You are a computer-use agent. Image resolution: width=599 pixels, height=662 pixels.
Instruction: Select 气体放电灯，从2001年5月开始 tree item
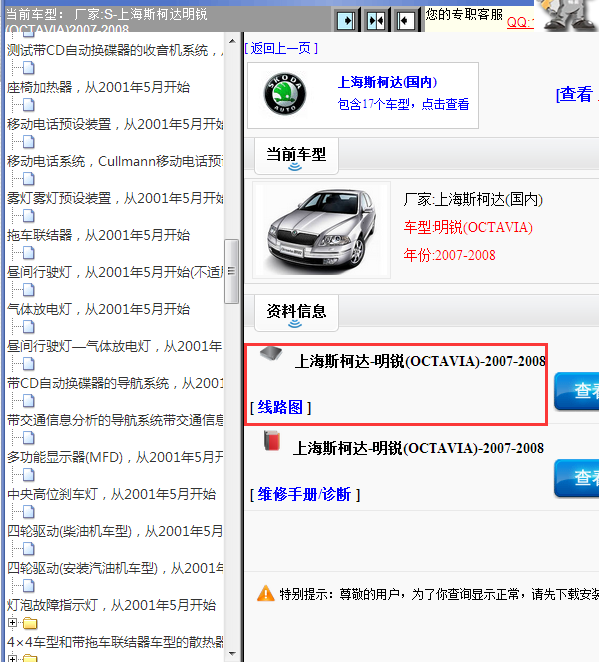[98, 309]
